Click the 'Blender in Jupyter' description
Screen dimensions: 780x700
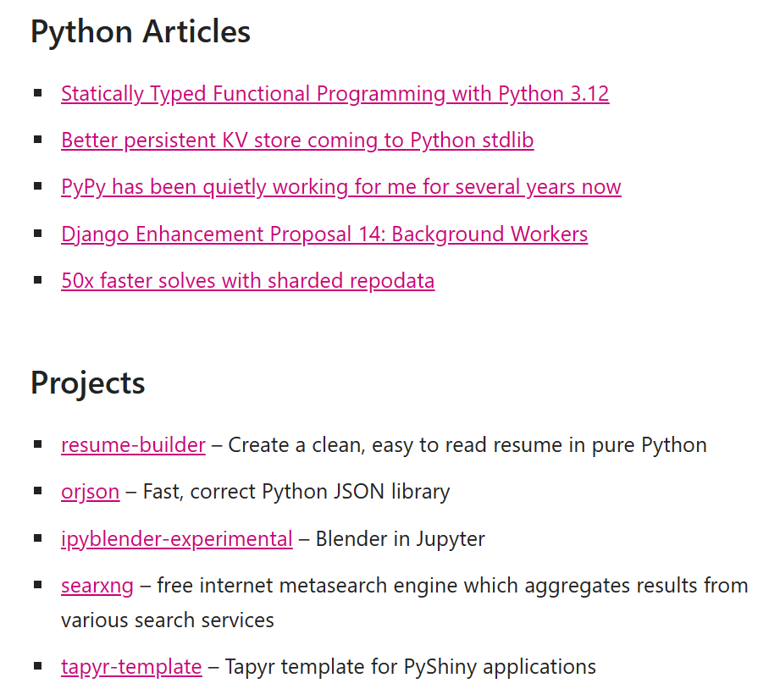[x=400, y=539]
